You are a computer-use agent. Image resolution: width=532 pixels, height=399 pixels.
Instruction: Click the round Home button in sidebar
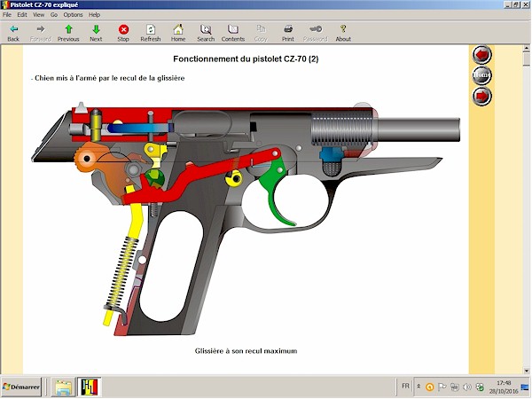(481, 75)
